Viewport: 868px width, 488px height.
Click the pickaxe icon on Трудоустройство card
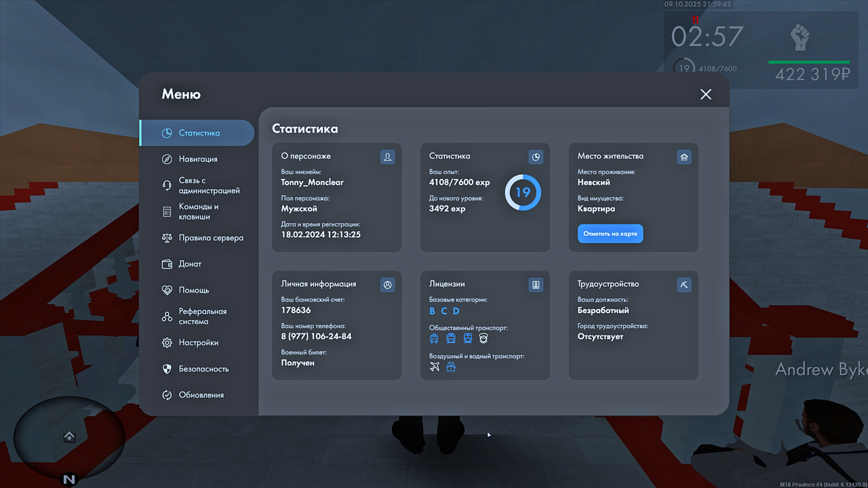point(684,285)
